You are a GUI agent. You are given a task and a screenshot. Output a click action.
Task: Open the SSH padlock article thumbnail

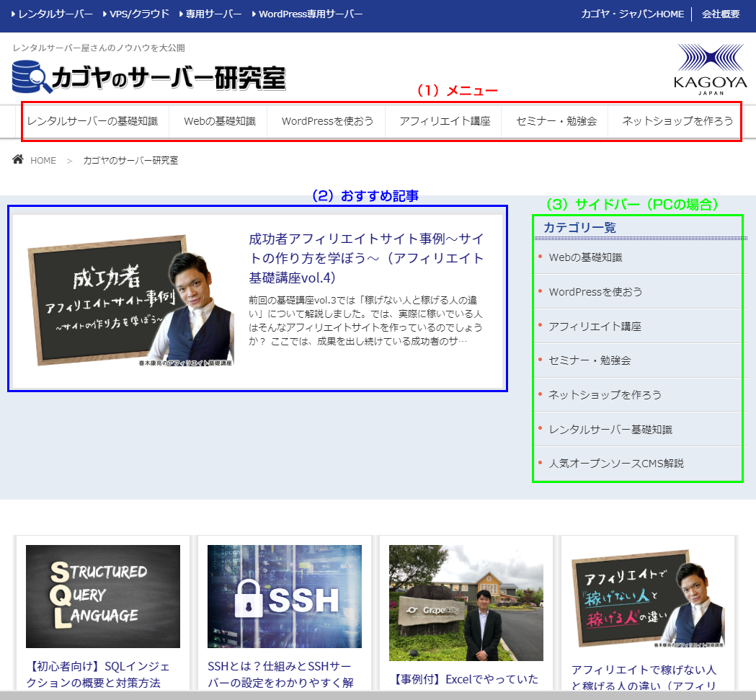click(285, 596)
